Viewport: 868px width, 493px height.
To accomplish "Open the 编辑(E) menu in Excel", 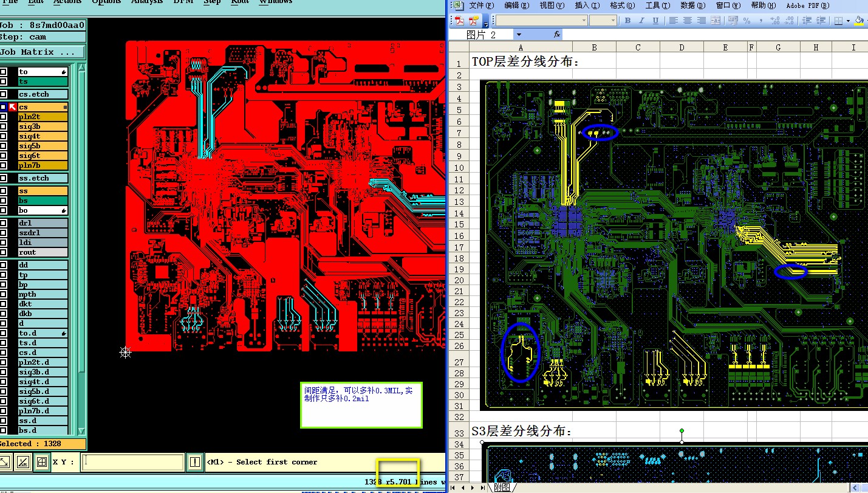I will 517,5.
